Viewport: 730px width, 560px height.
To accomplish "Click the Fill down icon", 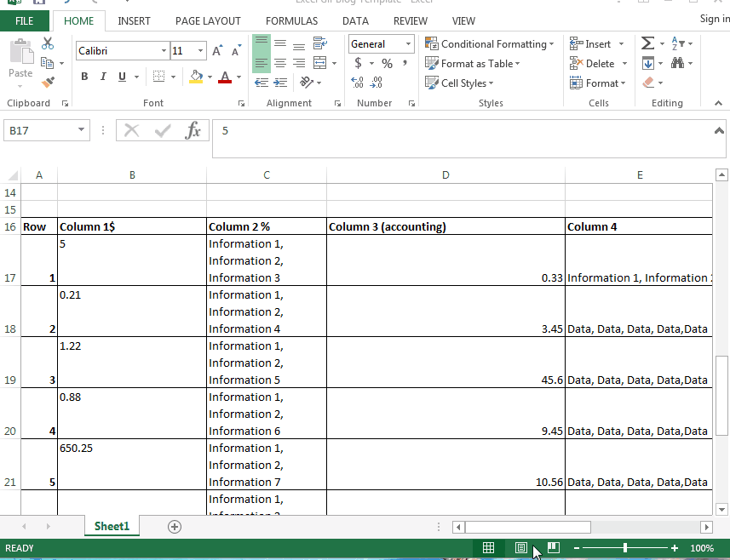I will click(x=648, y=63).
